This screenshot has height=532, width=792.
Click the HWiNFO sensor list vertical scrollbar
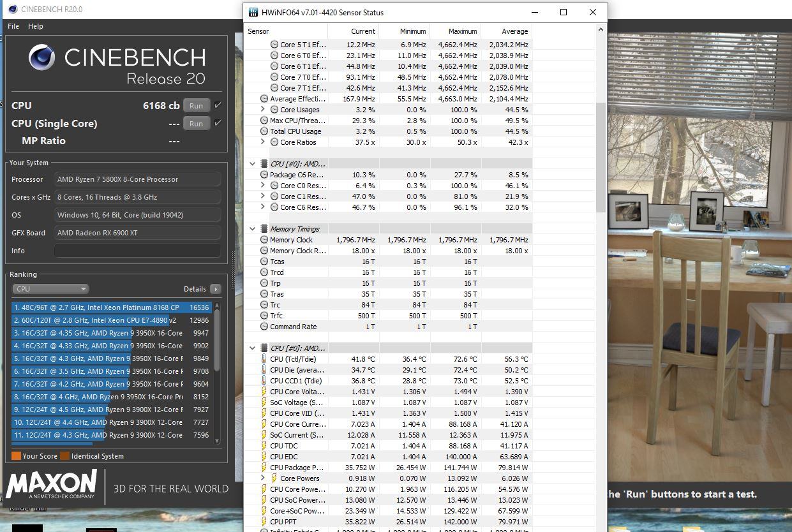coord(601,156)
